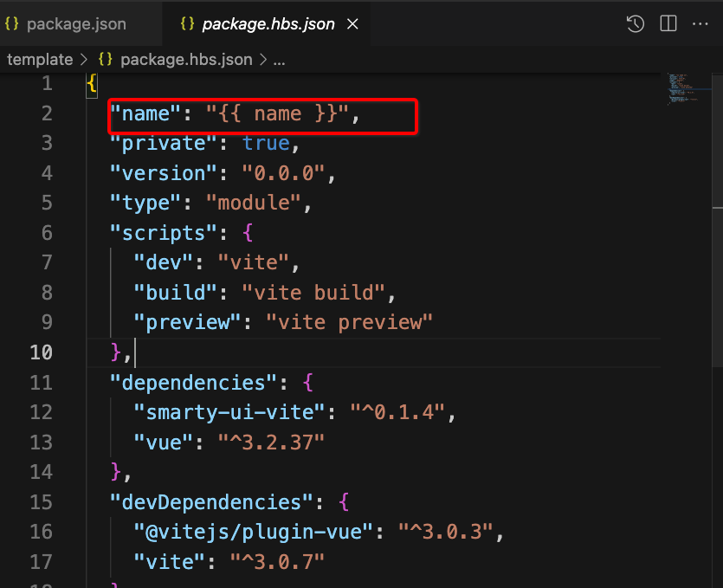This screenshot has width=723, height=588.
Task: Open the More Actions ellipsis menu
Action: (x=700, y=24)
